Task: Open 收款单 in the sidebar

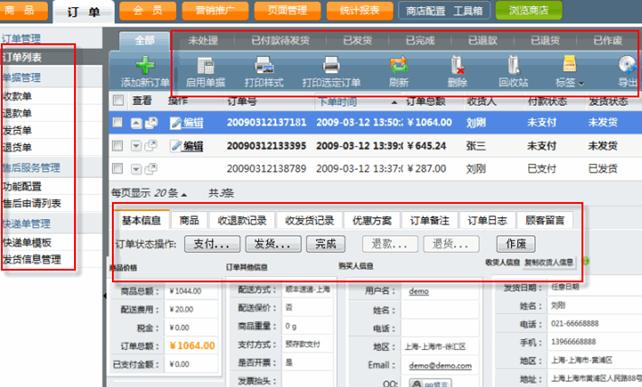Action: coord(18,96)
